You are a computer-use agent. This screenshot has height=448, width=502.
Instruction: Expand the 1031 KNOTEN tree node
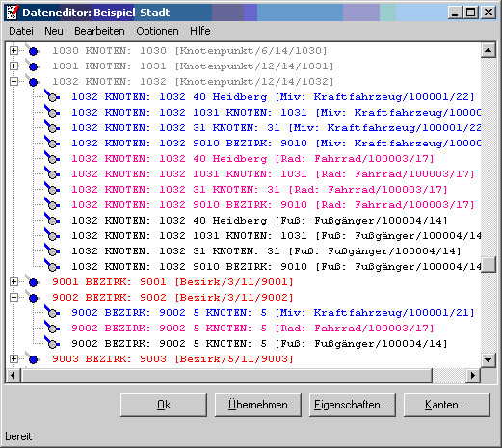point(13,66)
